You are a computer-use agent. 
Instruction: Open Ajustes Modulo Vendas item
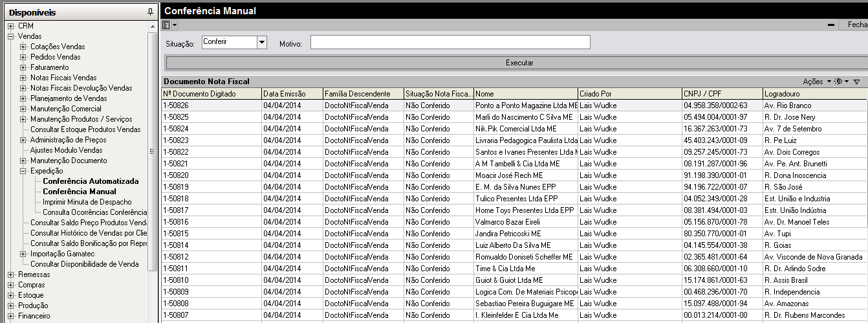pos(66,150)
